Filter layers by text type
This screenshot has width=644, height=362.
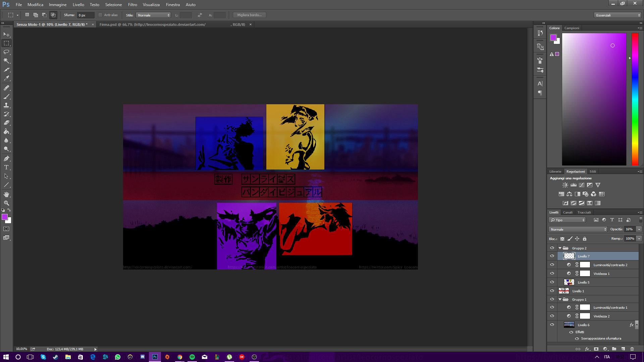point(612,220)
